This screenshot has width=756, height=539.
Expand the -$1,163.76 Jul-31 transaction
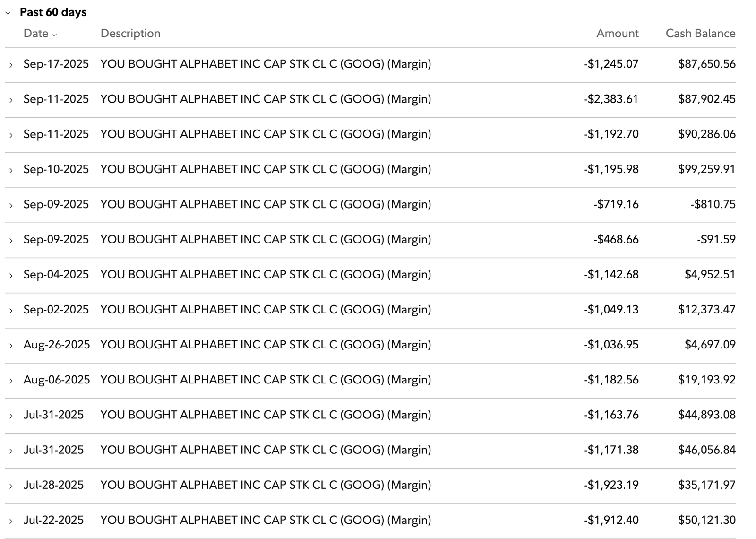click(x=11, y=416)
